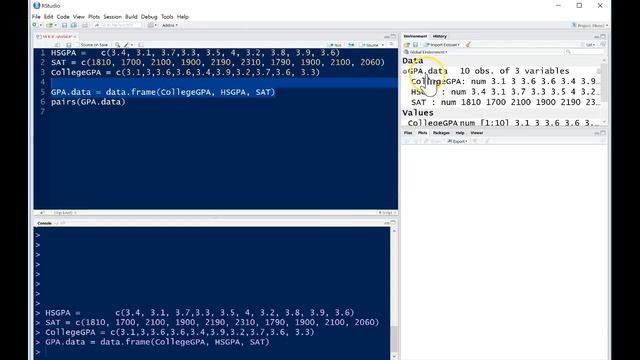Save the script in the editor toolbar
640x360 pixels.
pyautogui.click(x=69, y=45)
